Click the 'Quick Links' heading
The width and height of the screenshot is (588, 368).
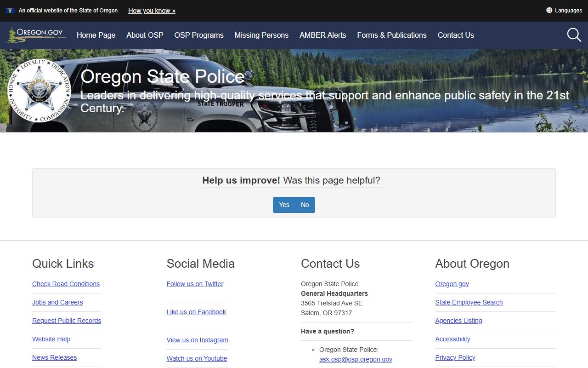point(63,264)
